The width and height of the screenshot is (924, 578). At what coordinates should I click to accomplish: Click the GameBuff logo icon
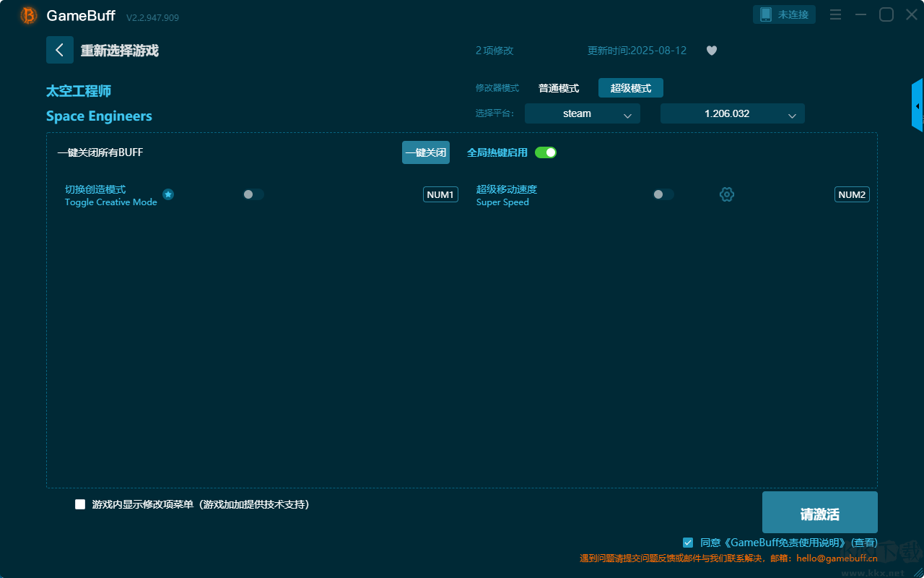[x=29, y=15]
